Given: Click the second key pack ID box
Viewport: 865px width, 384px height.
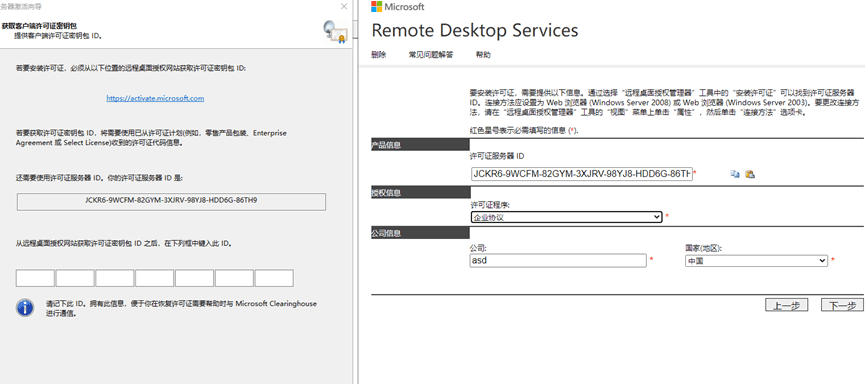Looking at the screenshot, I should point(75,278).
